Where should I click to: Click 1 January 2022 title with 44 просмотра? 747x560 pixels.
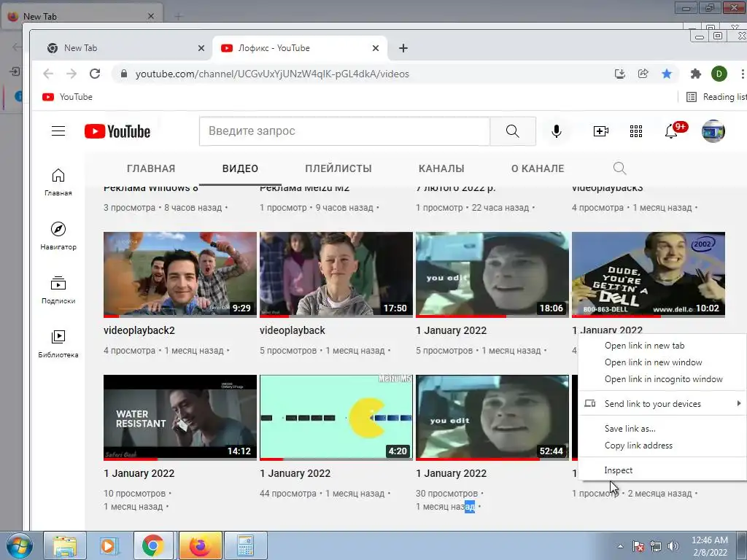[295, 473]
